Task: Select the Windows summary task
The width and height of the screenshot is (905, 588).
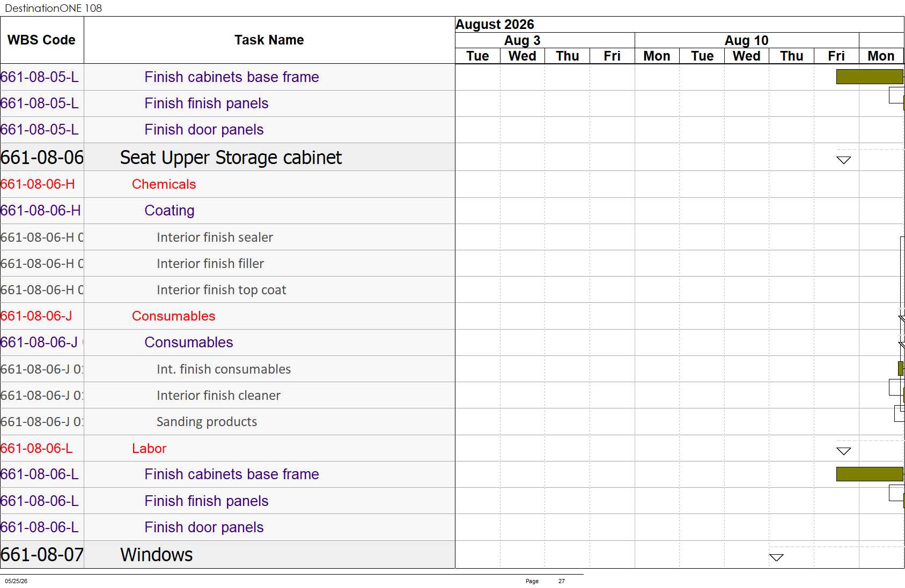Action: pyautogui.click(x=156, y=555)
